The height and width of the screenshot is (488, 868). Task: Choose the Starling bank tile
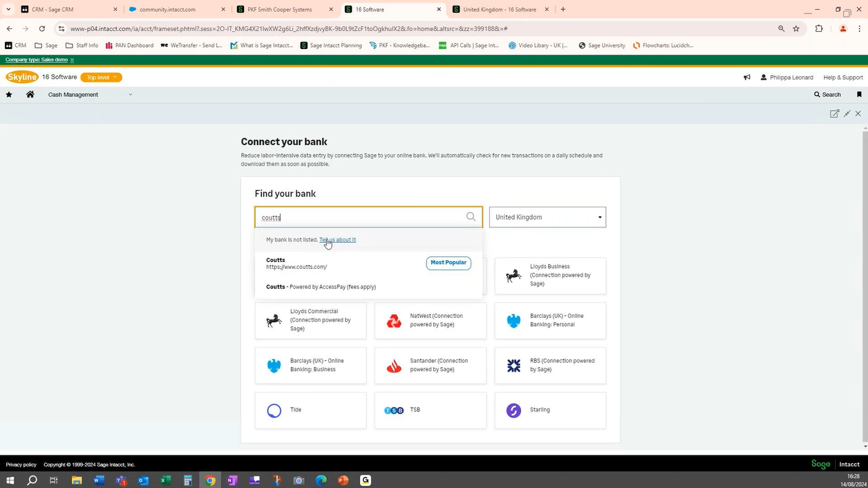550,411
